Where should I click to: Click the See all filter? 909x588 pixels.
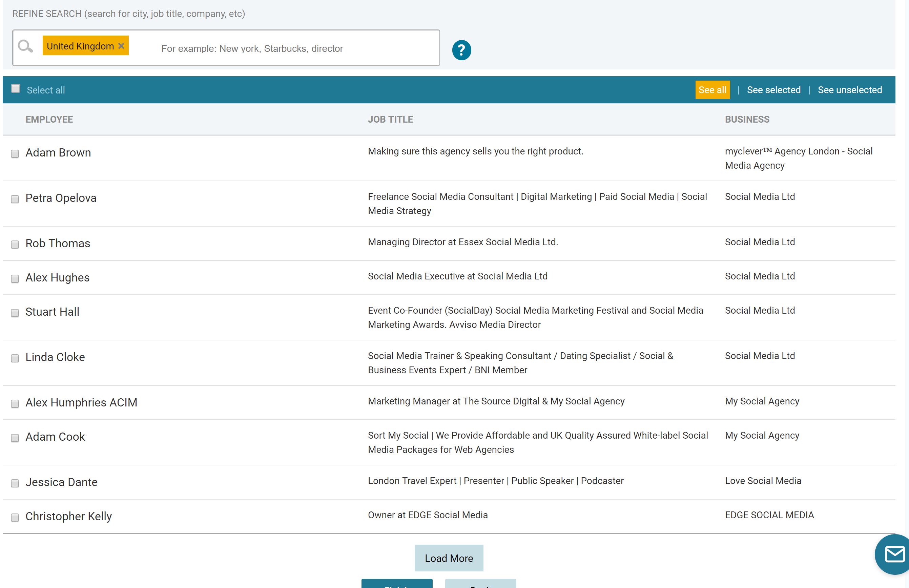pos(712,90)
